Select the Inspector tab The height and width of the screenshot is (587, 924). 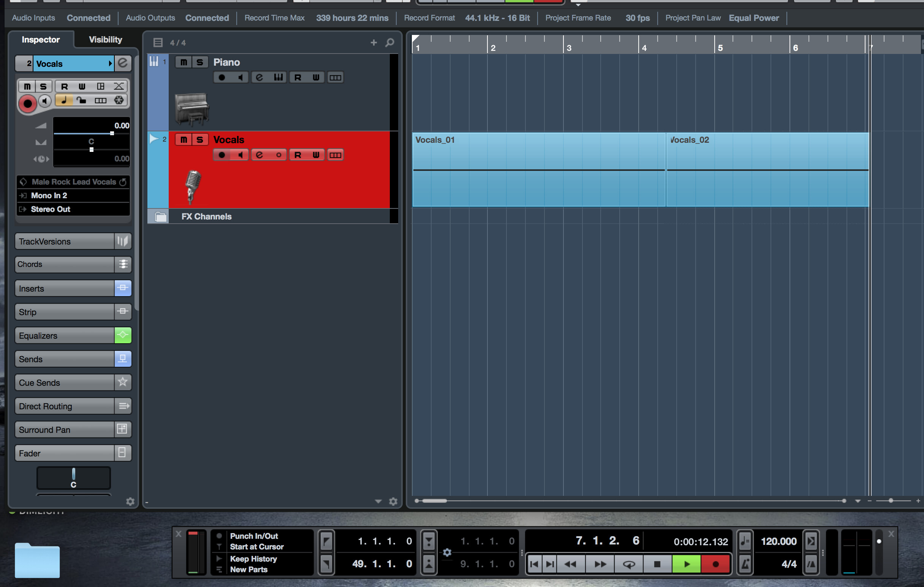[x=41, y=39]
